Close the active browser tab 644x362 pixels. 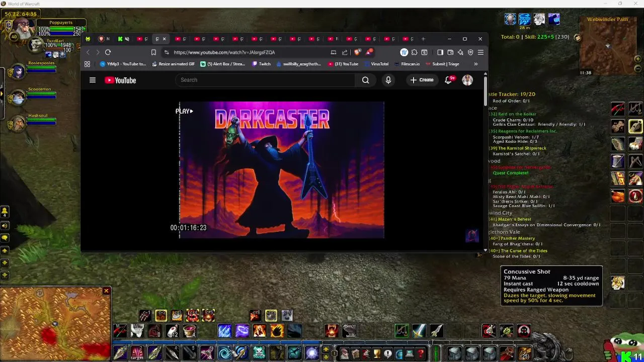(x=164, y=39)
